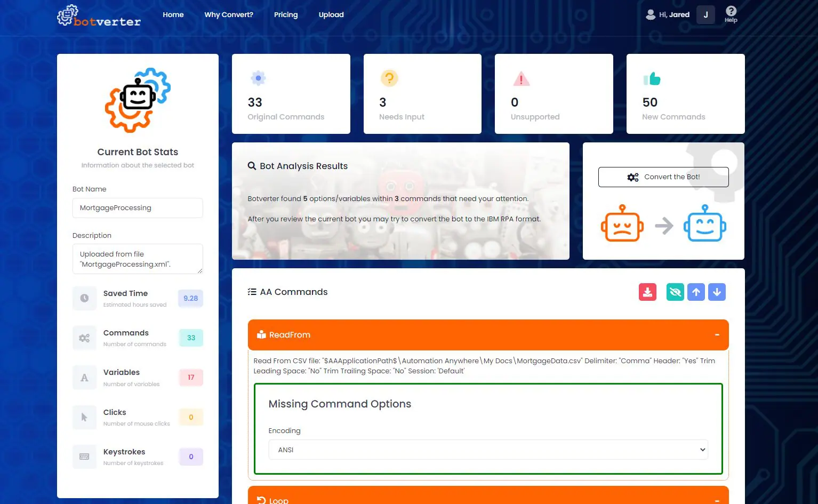The height and width of the screenshot is (504, 818).
Task: Click the Botverter logo
Action: [99, 16]
